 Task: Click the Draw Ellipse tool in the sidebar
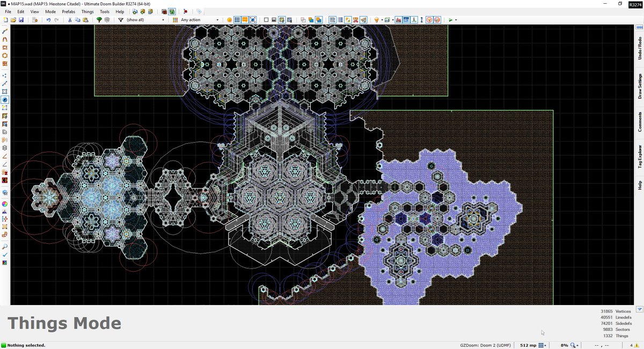tap(5, 55)
